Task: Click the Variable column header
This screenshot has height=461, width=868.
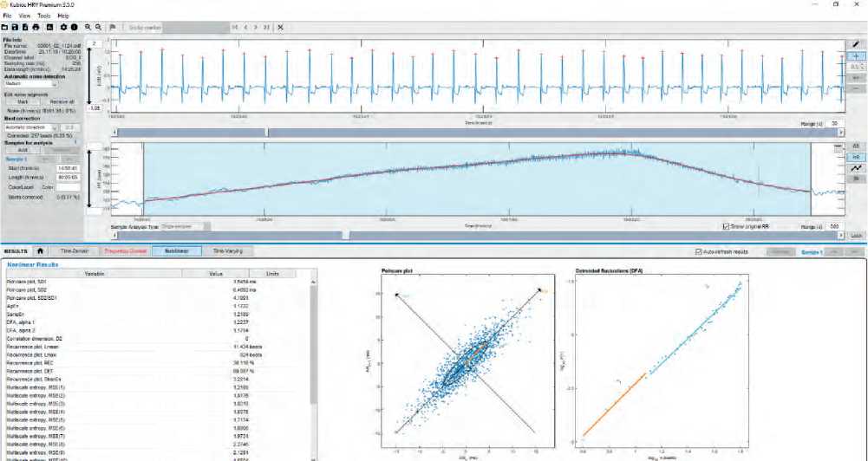Action: click(95, 273)
